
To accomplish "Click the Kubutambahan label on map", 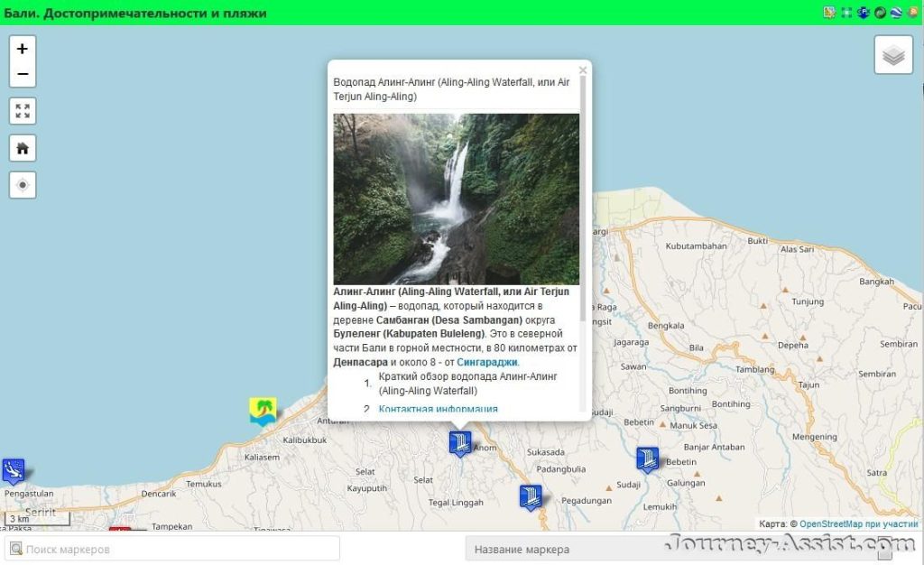I will pyautogui.click(x=696, y=246).
